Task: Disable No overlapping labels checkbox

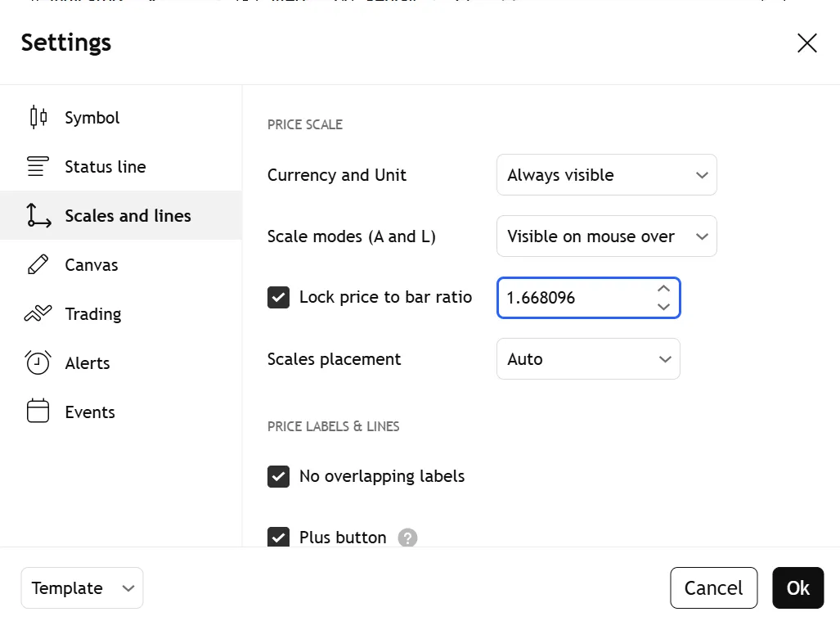Action: click(x=278, y=476)
